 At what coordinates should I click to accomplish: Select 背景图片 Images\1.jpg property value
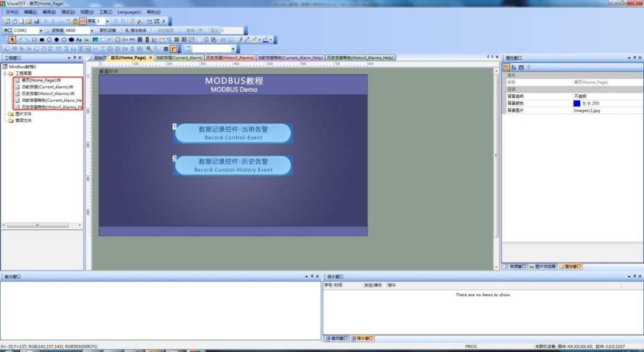(608, 110)
